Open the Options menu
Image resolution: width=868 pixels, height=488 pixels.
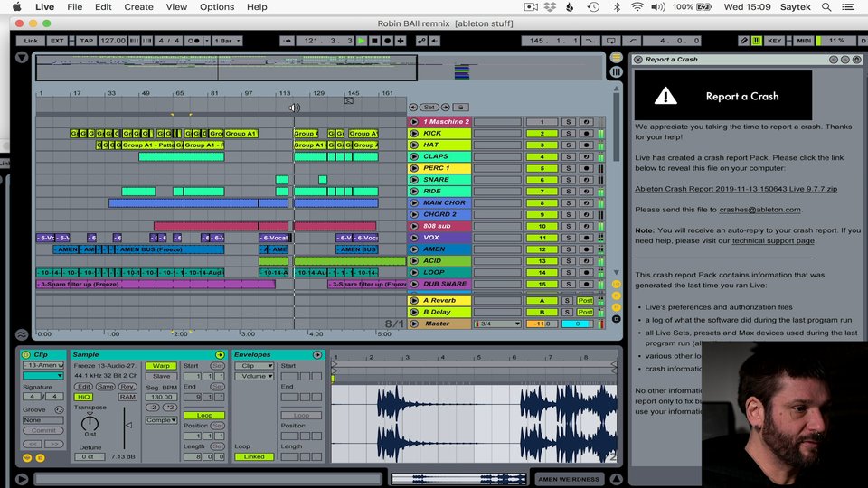(x=217, y=6)
